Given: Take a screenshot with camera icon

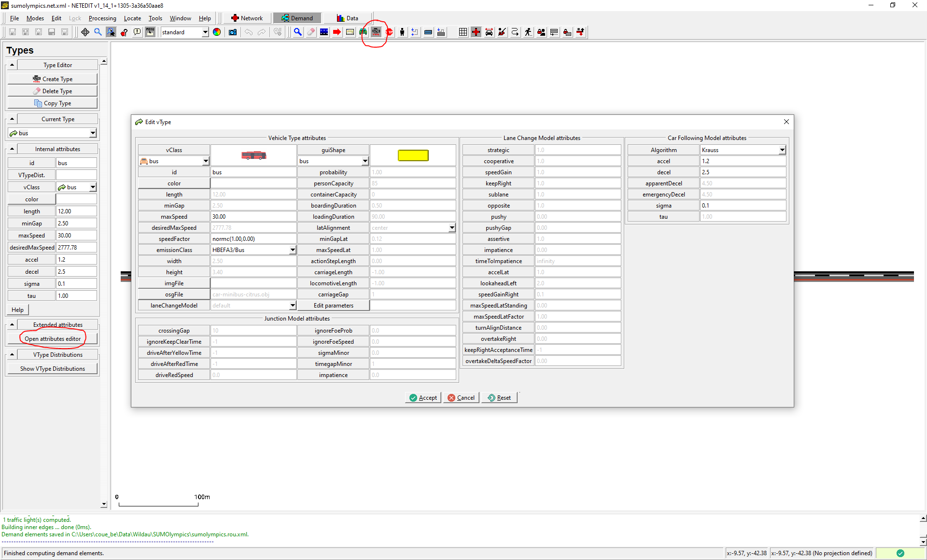Looking at the screenshot, I should point(233,32).
